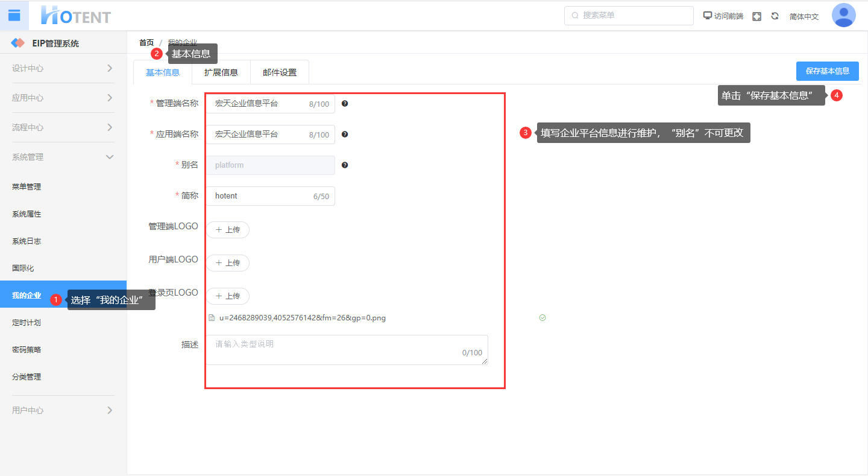868x476 pixels.
Task: Open the 简体中文 language dropdown
Action: click(x=804, y=16)
